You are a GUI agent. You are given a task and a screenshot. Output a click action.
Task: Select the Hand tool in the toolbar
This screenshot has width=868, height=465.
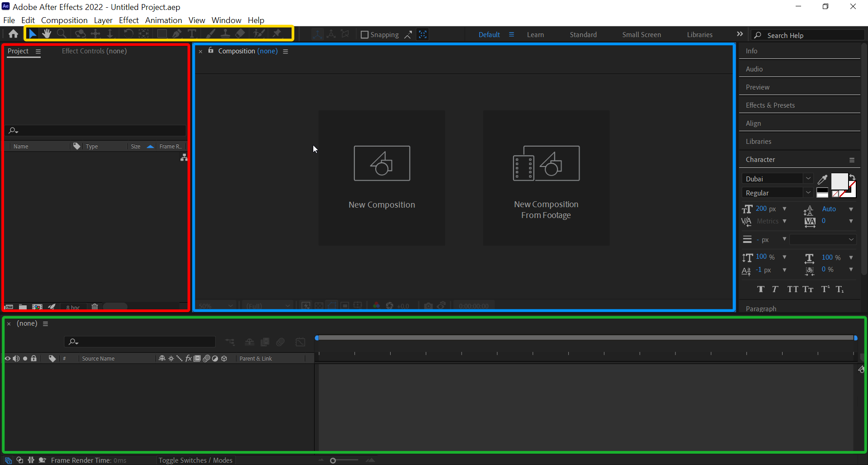click(x=47, y=34)
